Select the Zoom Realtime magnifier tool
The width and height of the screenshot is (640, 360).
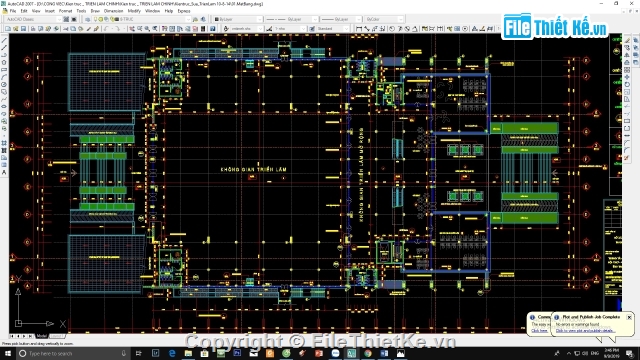[140, 29]
